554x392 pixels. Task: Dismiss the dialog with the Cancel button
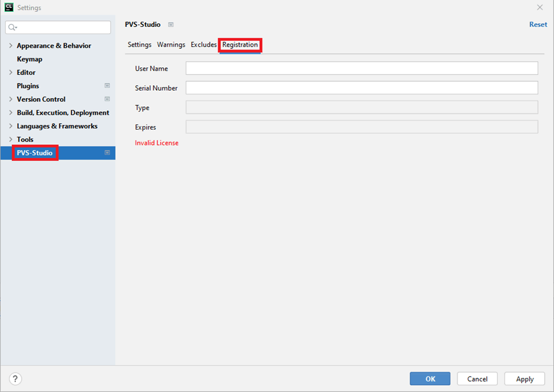(477, 379)
